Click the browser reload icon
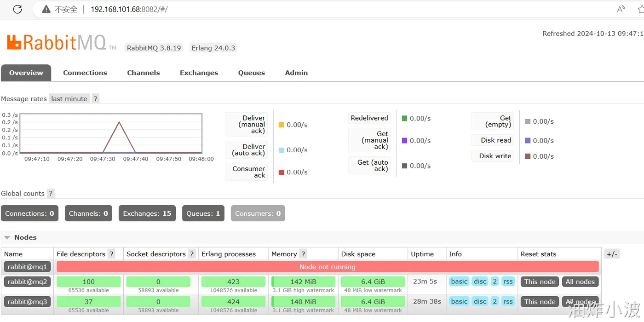The width and height of the screenshot is (644, 322). point(17,9)
